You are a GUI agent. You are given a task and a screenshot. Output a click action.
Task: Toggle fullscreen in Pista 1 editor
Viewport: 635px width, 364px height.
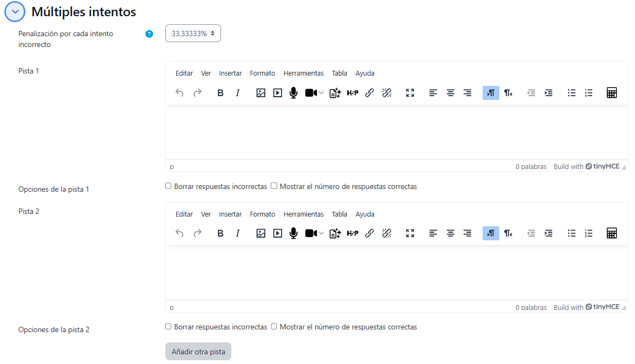tap(410, 93)
